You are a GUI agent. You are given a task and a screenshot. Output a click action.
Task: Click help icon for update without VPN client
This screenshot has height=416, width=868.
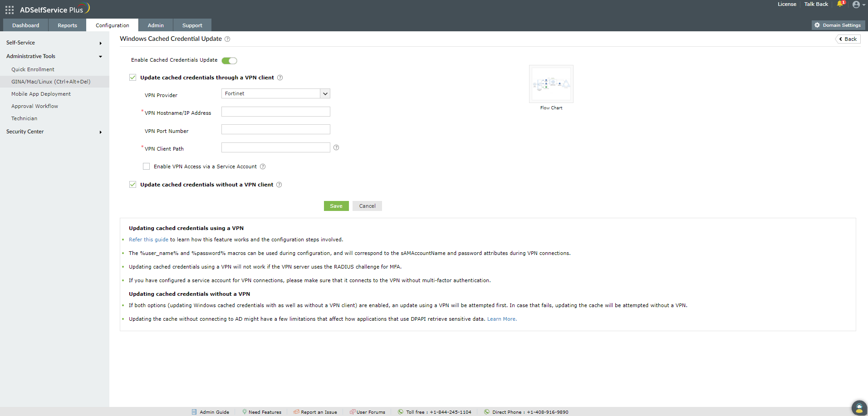point(279,185)
